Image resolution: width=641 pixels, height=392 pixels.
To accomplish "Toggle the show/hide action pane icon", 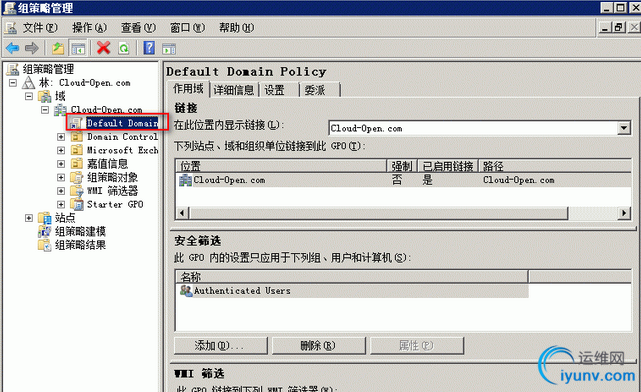I will point(169,49).
